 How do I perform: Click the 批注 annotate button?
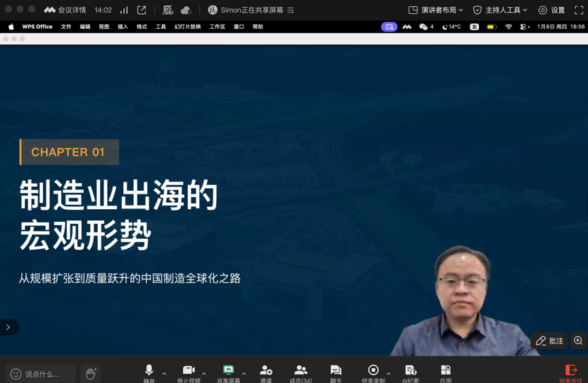click(x=549, y=341)
